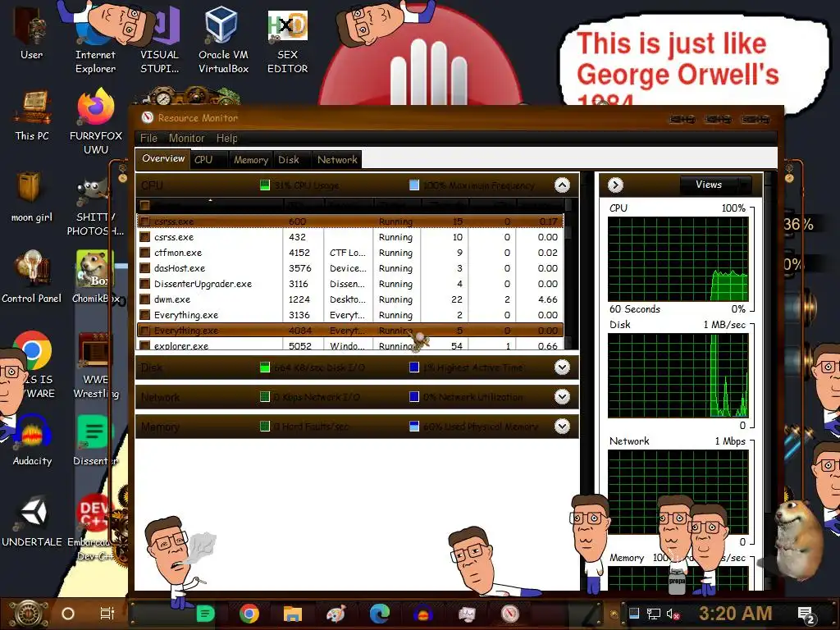The height and width of the screenshot is (630, 840).
Task: Check the dwm.exe checkbox
Action: (144, 299)
